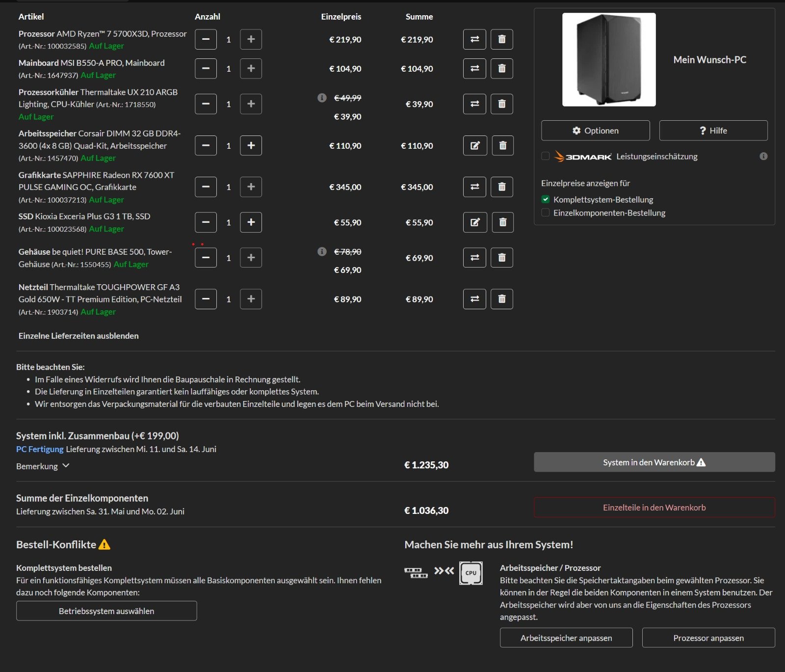Decrease quantity of Corsair DIMM memory
The height and width of the screenshot is (672, 785).
206,145
